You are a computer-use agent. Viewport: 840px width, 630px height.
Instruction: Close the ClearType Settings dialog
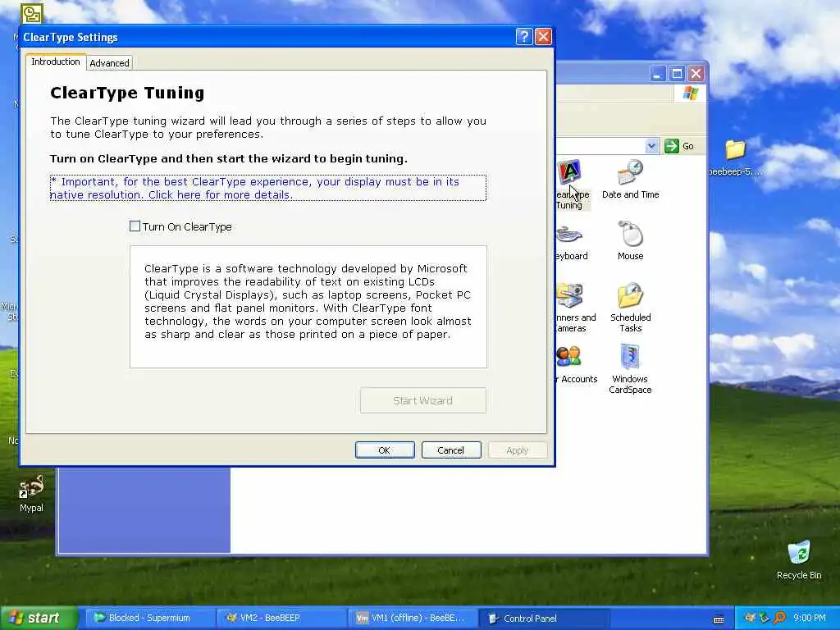point(543,36)
